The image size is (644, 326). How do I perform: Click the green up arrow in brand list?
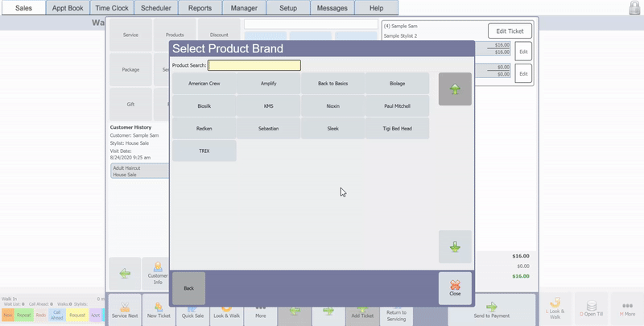[x=455, y=89]
